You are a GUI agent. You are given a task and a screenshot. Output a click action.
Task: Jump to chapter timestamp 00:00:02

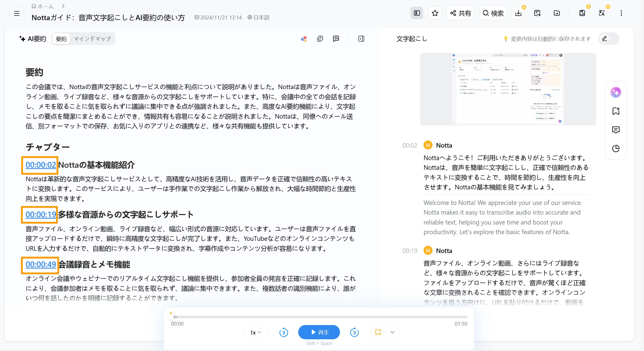pyautogui.click(x=41, y=165)
